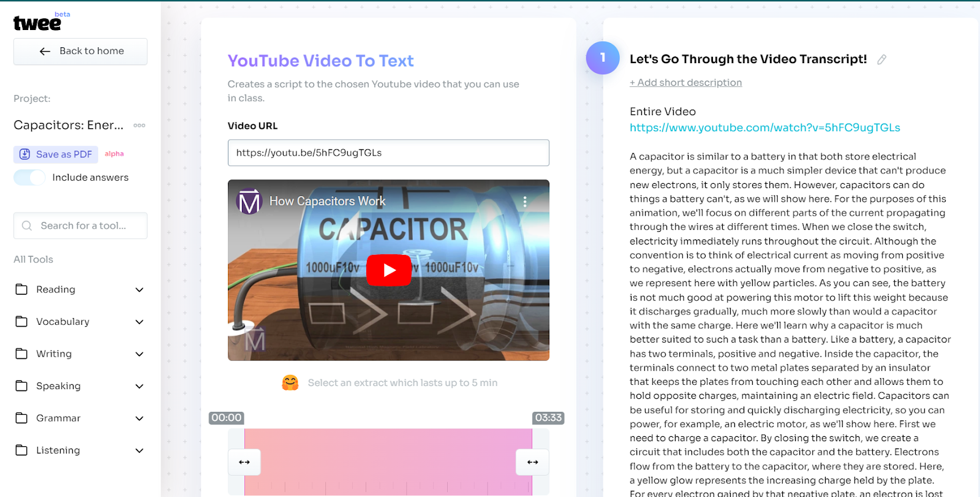This screenshot has width=980, height=497.
Task: Open the YouTube video more options menu
Action: [x=525, y=201]
